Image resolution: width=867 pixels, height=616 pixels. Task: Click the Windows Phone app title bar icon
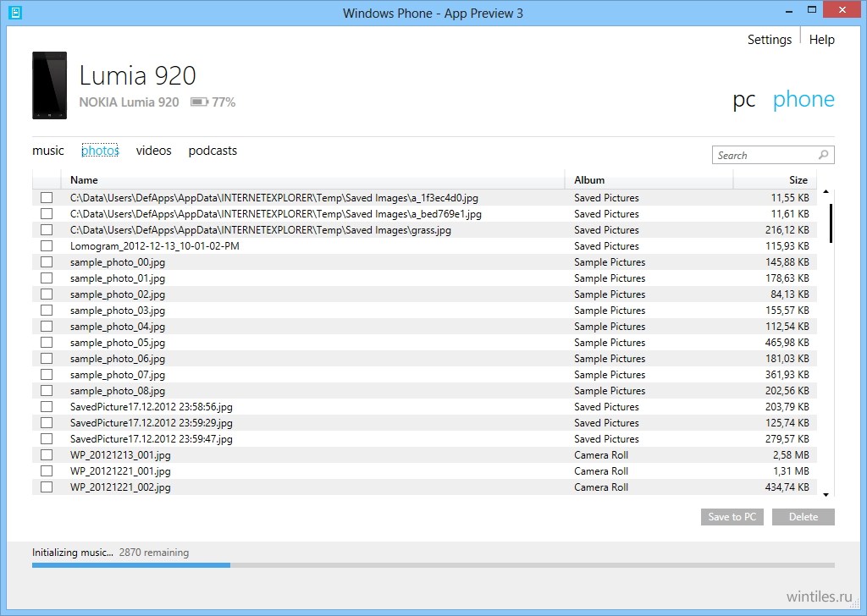pyautogui.click(x=15, y=12)
